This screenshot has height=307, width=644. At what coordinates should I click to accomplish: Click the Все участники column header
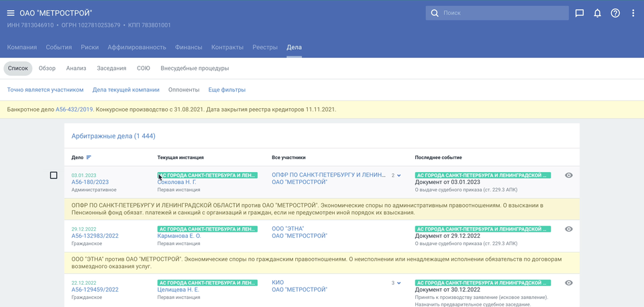tap(288, 158)
